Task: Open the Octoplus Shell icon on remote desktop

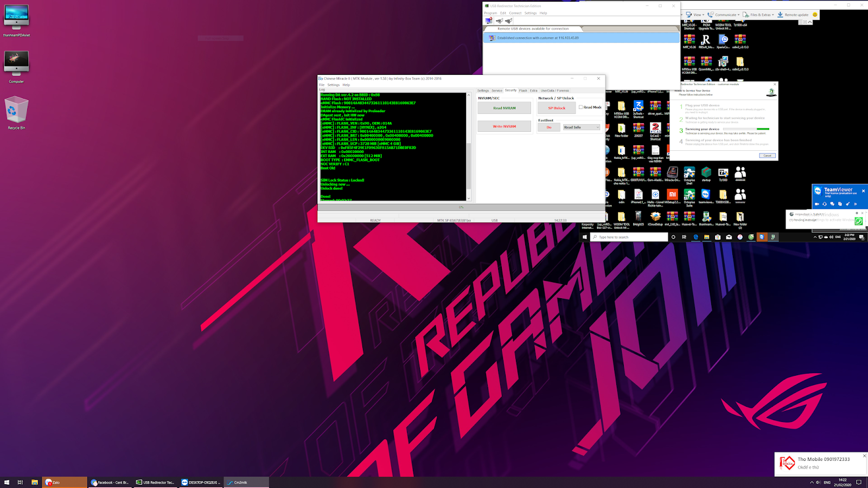Action: (x=689, y=176)
